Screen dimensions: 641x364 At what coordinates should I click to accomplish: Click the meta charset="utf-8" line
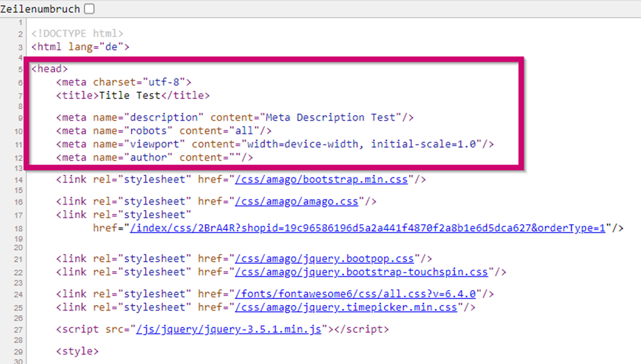[x=123, y=82]
